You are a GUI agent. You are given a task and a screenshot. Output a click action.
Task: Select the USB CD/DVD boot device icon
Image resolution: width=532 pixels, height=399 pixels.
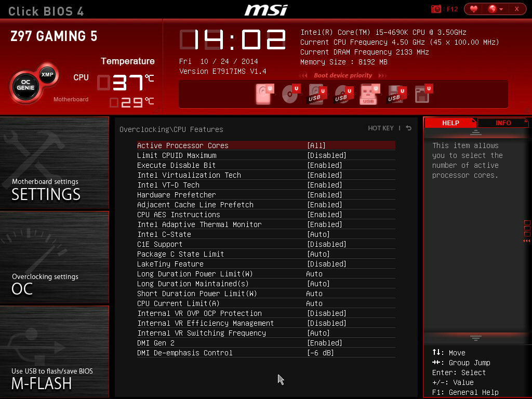[x=343, y=94]
